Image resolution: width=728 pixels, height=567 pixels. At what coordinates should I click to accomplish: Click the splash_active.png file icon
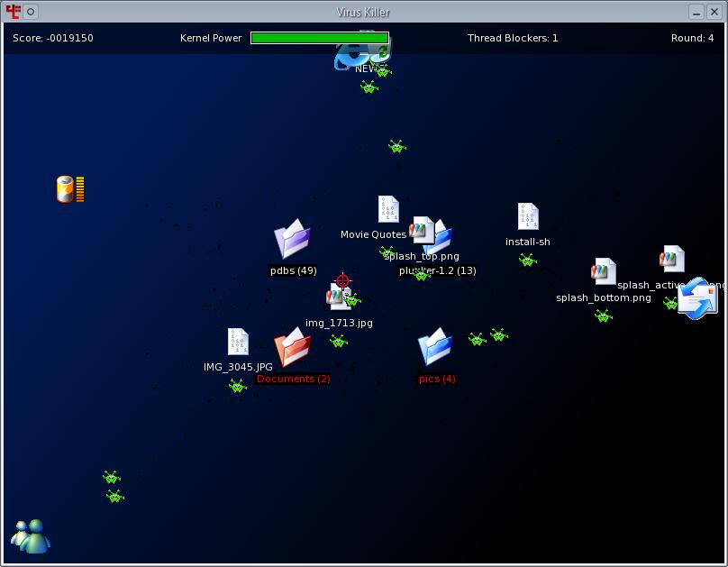[x=672, y=260]
